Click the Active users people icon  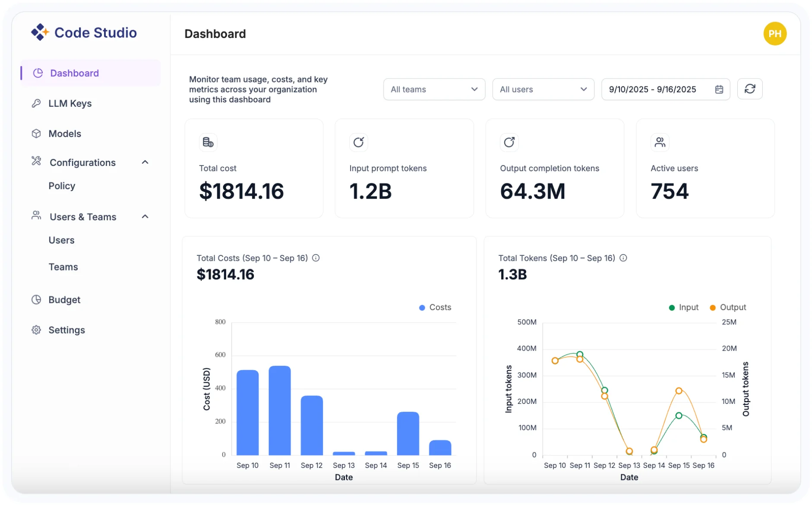(660, 142)
